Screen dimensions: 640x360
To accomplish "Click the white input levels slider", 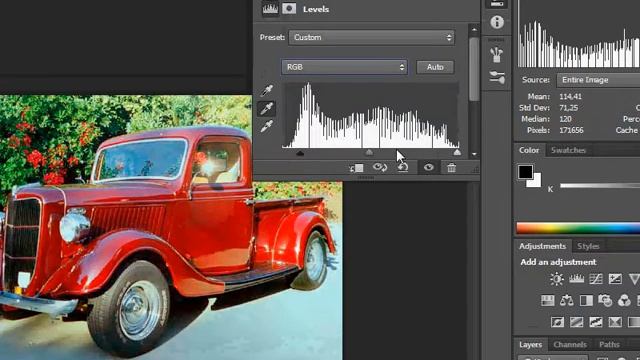I will pos(457,153).
